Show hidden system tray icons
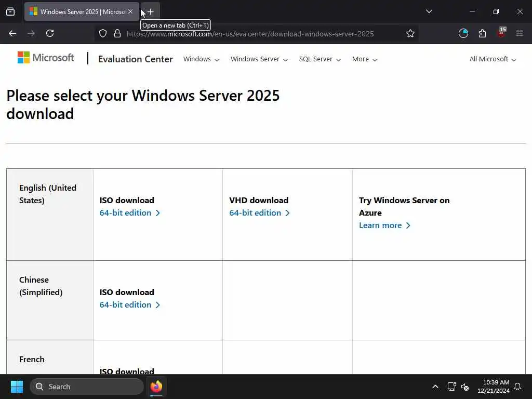This screenshot has height=399, width=532. pos(435,387)
